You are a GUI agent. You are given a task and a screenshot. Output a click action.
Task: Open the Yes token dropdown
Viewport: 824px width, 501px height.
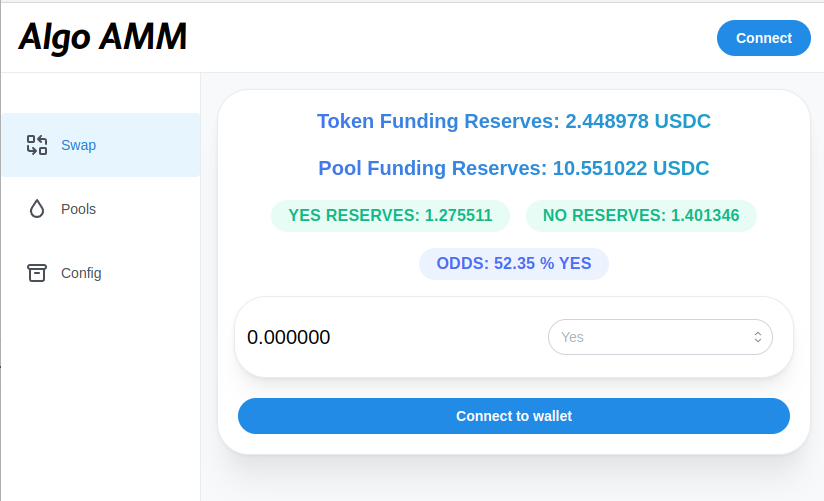(x=660, y=337)
